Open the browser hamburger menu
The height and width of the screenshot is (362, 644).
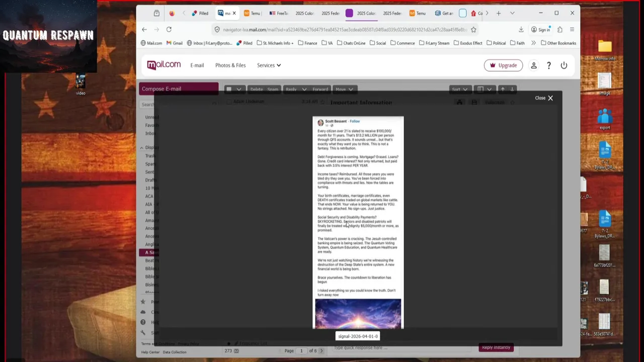(x=572, y=30)
